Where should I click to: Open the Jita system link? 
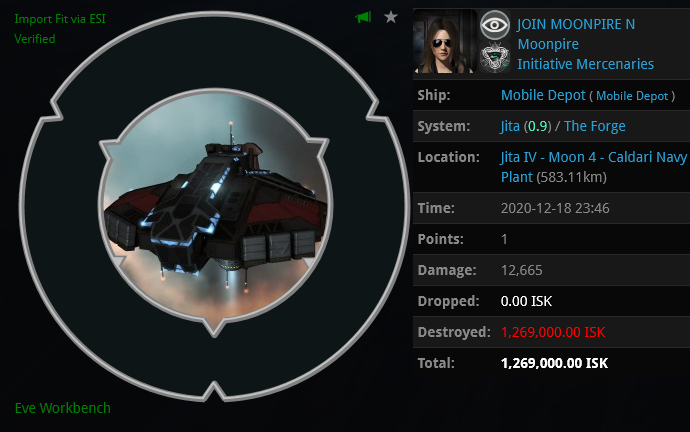coord(510,126)
